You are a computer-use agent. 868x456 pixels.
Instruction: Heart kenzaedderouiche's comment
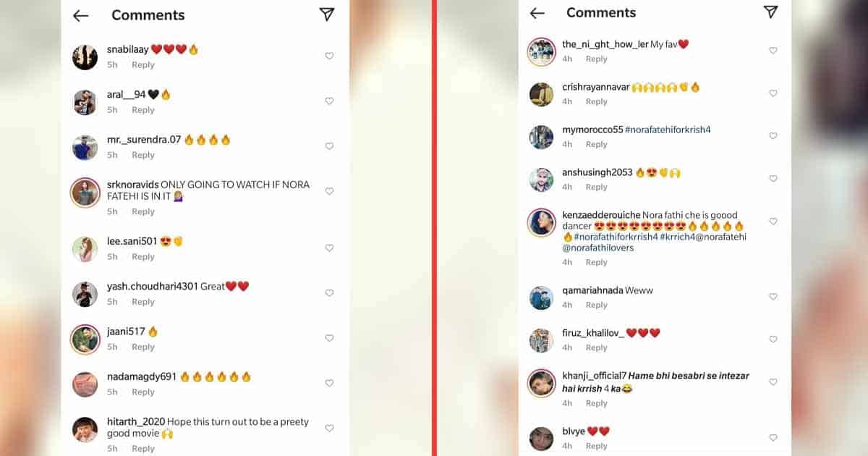773,221
